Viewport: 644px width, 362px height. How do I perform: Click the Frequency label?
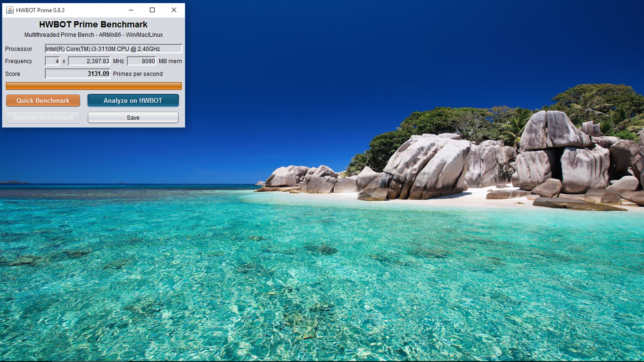(x=19, y=61)
